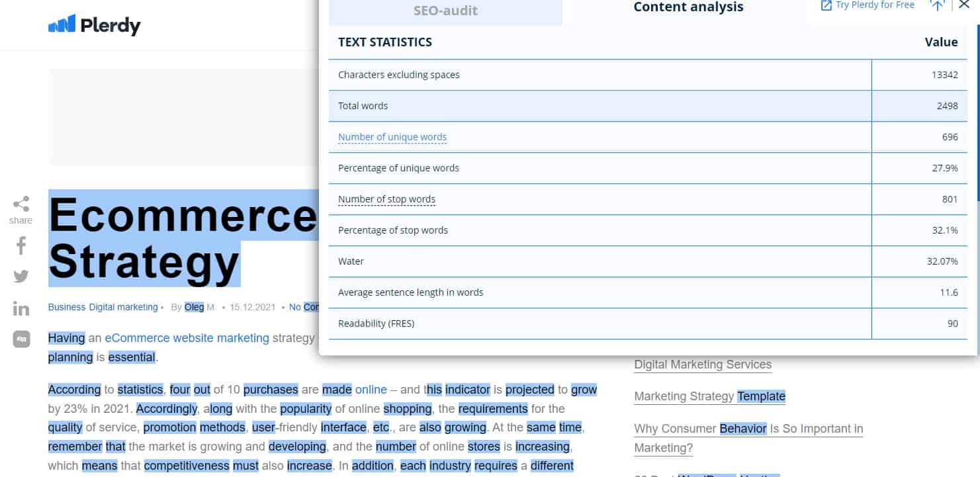Open the Digital marketing category link
This screenshot has height=477, width=980.
(123, 307)
